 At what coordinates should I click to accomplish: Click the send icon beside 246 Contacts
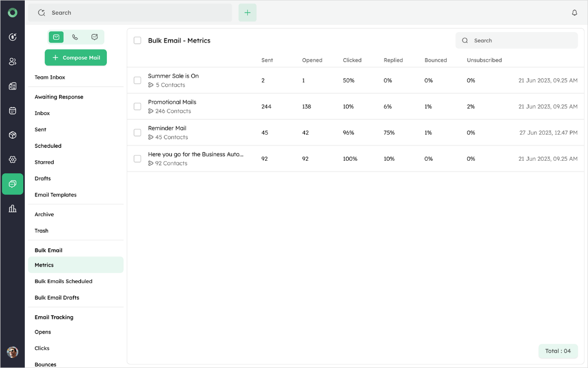(x=151, y=111)
